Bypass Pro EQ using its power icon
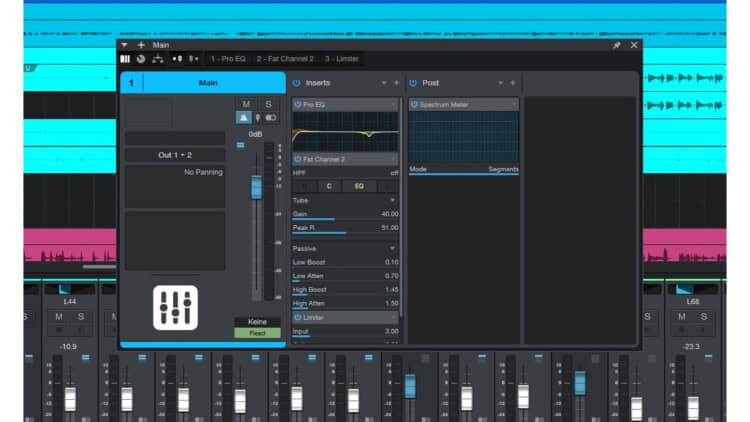750x422 pixels. tap(298, 104)
